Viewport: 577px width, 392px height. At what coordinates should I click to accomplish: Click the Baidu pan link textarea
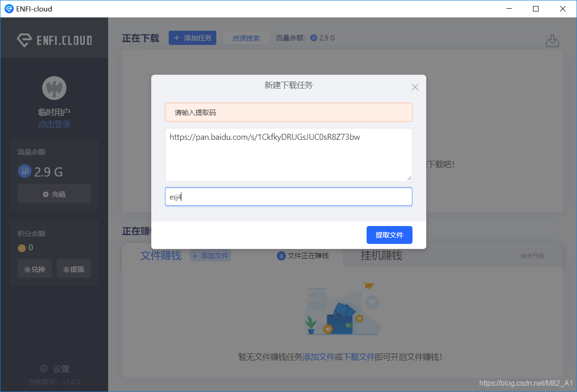pyautogui.click(x=289, y=155)
